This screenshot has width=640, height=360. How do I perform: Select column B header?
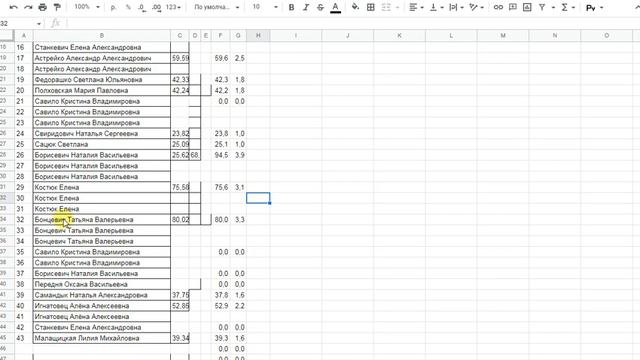click(102, 36)
